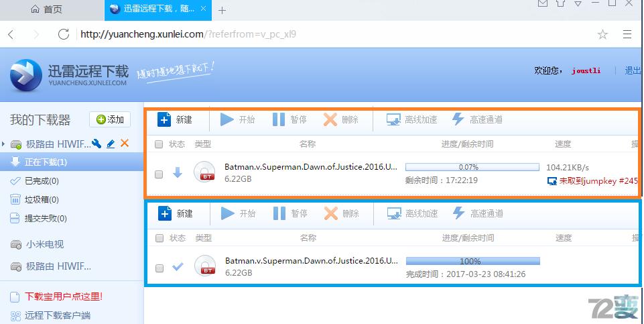Click 高速通道 above the 0.07% download row
The height and width of the screenshot is (324, 644).
[477, 119]
